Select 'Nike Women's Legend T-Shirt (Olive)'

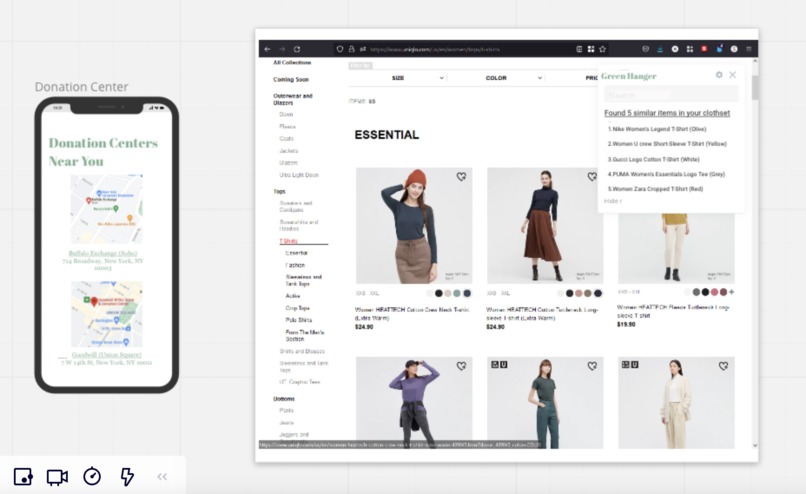pos(657,129)
